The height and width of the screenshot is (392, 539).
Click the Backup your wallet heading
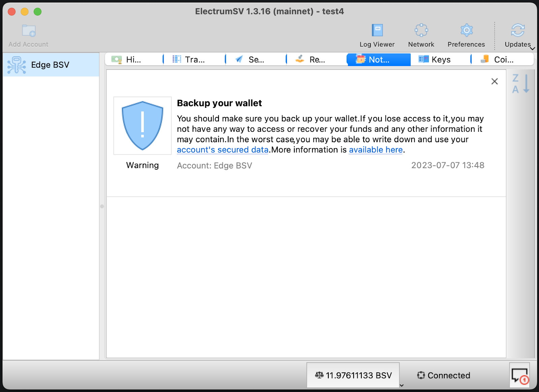(x=219, y=103)
